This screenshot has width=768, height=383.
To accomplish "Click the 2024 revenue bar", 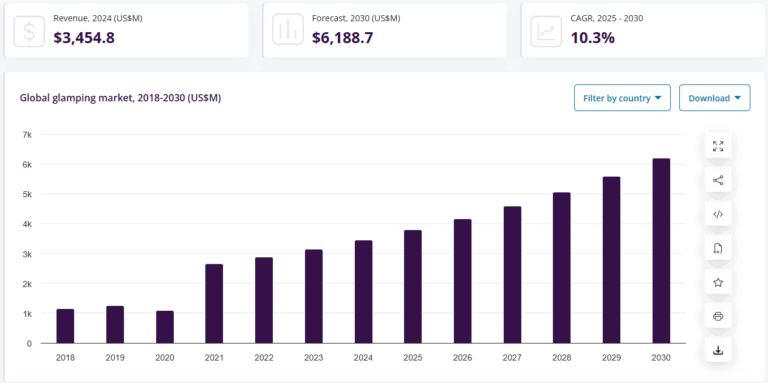I will point(363,292).
